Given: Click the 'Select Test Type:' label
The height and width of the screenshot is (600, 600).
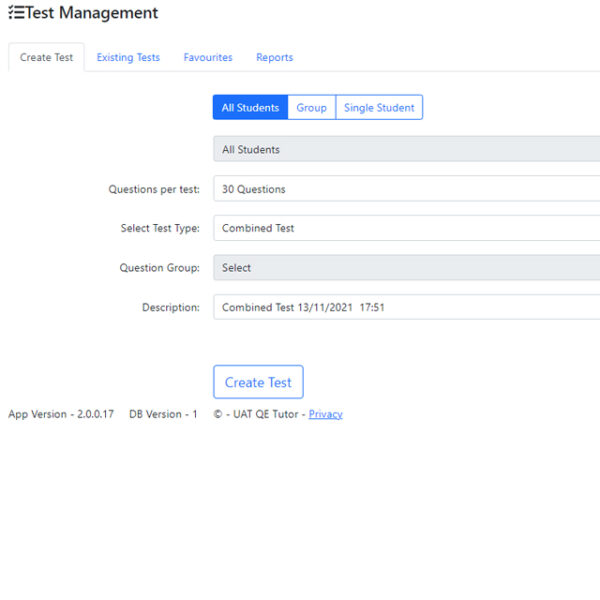Looking at the screenshot, I should (160, 228).
